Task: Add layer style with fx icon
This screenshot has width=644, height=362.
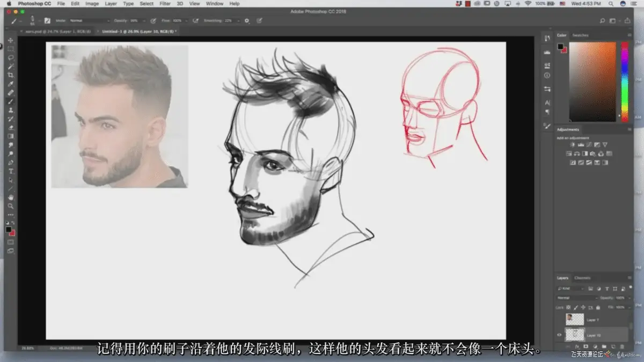Action: point(577,346)
